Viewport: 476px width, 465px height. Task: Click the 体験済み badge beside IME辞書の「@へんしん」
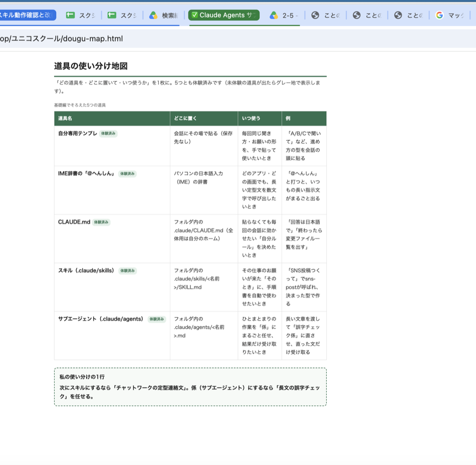click(x=127, y=173)
